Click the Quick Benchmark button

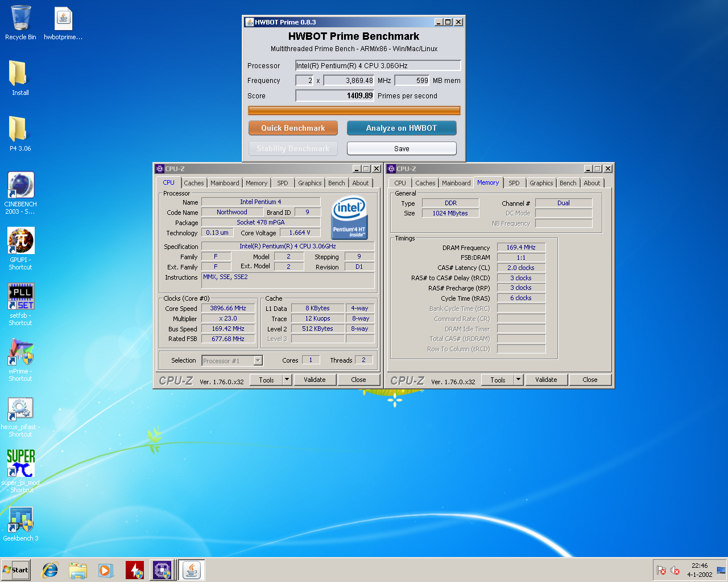click(x=293, y=128)
